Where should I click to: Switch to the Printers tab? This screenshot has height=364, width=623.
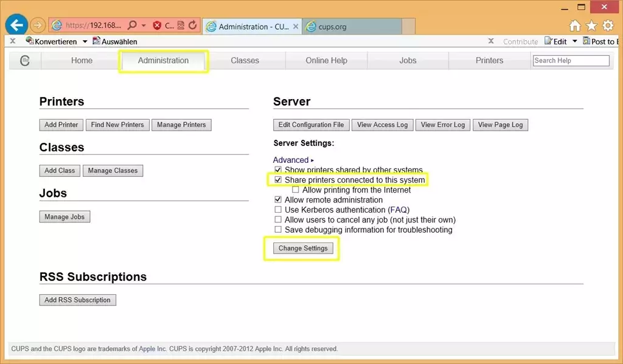click(x=489, y=61)
